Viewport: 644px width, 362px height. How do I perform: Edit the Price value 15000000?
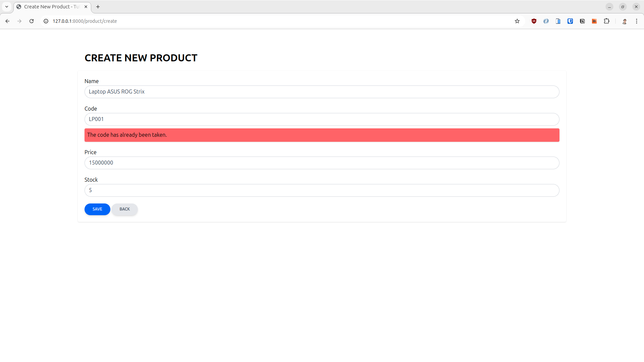pyautogui.click(x=322, y=163)
